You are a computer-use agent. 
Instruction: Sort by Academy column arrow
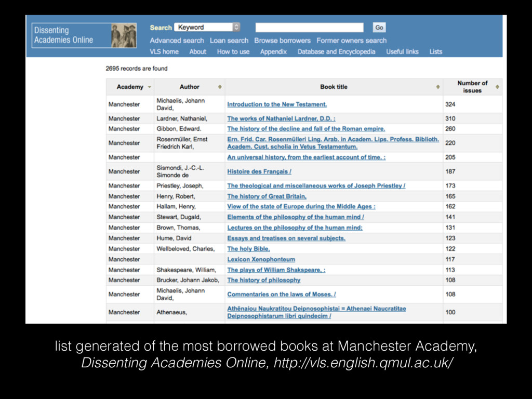pos(149,87)
